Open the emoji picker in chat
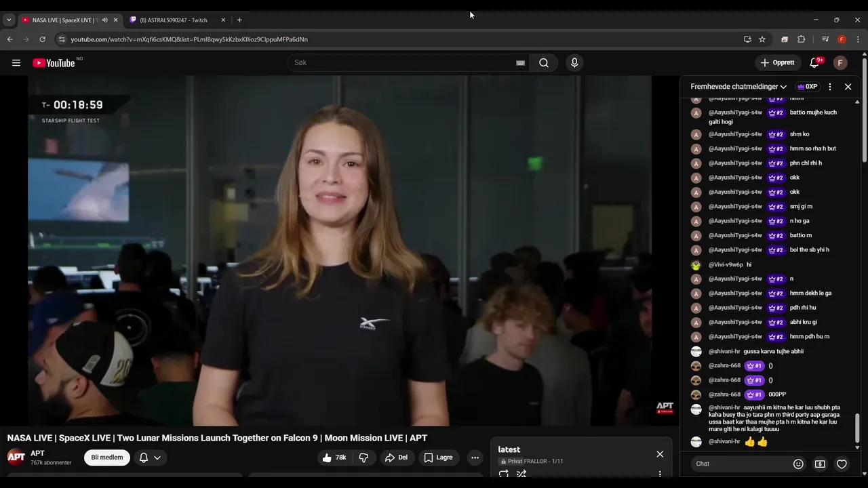This screenshot has height=488, width=868. (x=798, y=464)
